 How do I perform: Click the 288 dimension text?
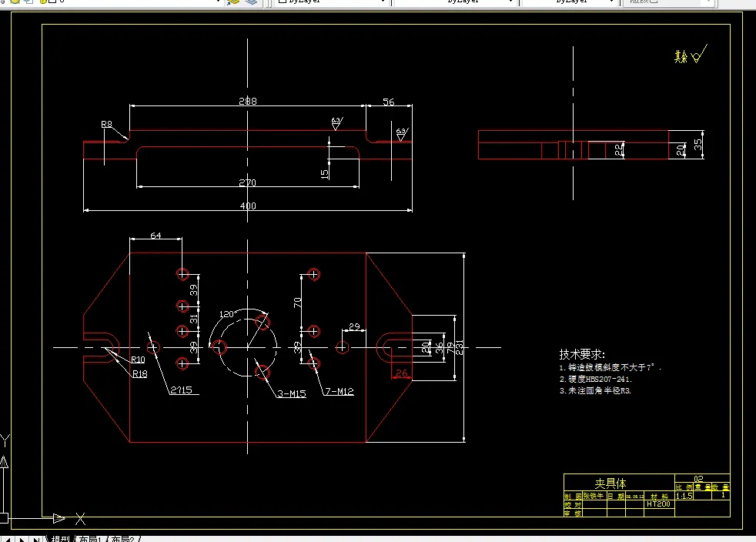[248, 102]
